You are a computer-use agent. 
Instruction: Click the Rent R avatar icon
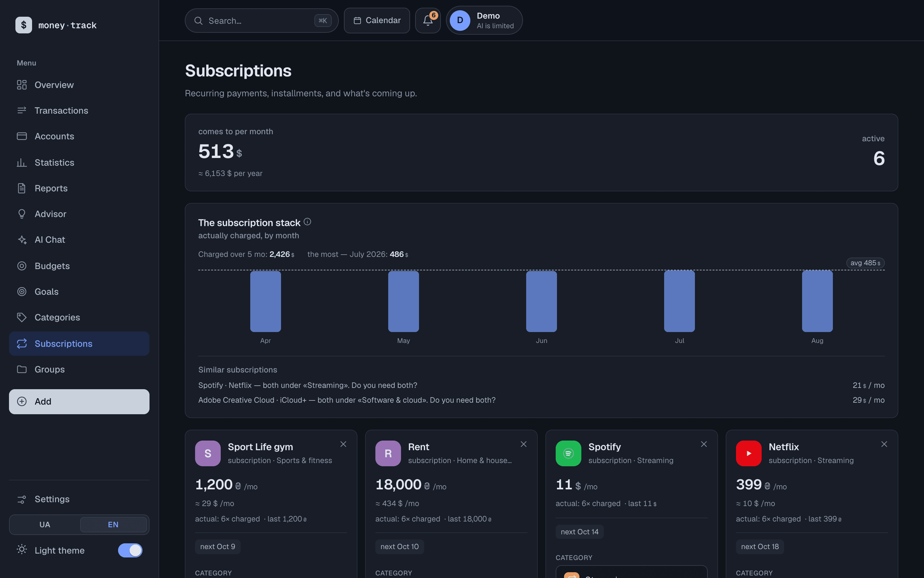pos(388,453)
